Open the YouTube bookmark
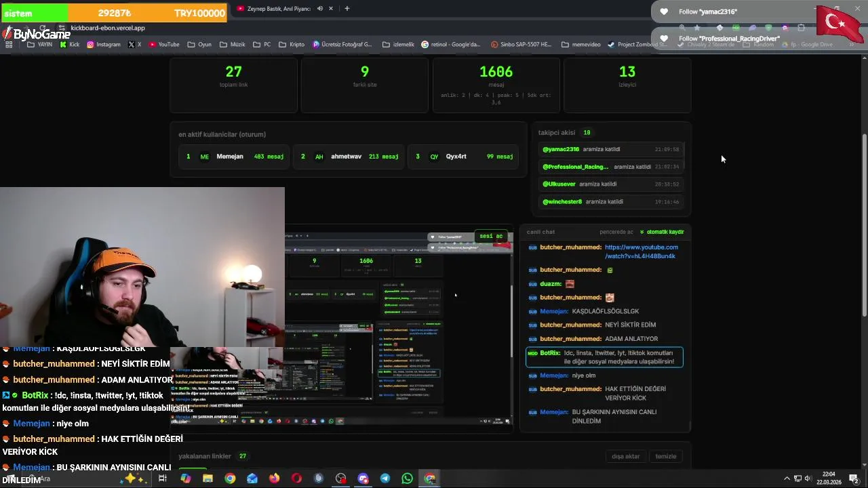The width and height of the screenshot is (868, 488). [x=164, y=45]
